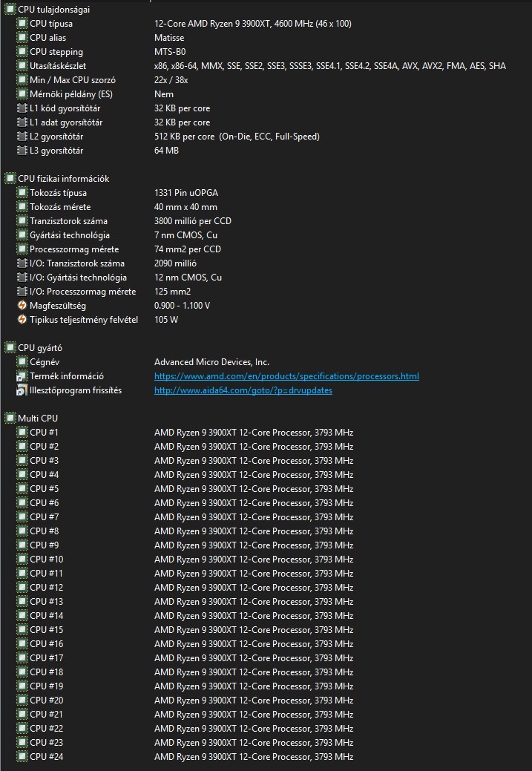Open the aida64.com driver updates link
The height and width of the screenshot is (771, 532).
tap(243, 390)
